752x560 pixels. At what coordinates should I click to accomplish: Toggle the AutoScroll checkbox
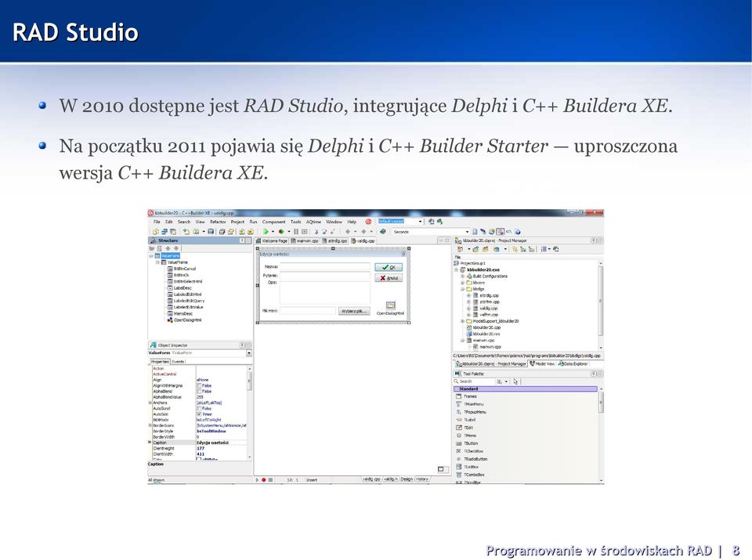point(199,409)
